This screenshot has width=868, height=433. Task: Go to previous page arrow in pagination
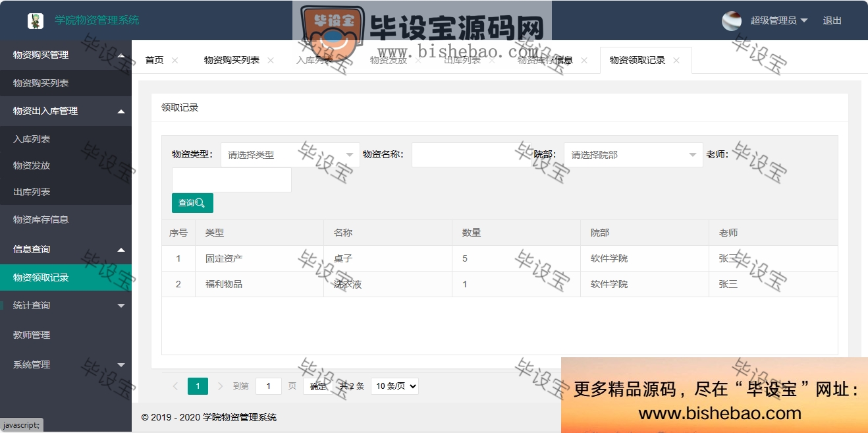click(175, 386)
